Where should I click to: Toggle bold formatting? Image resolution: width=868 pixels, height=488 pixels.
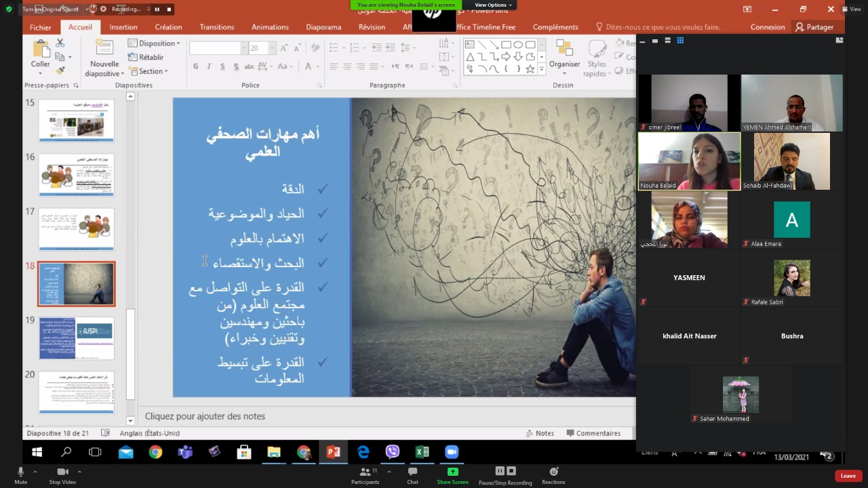196,66
